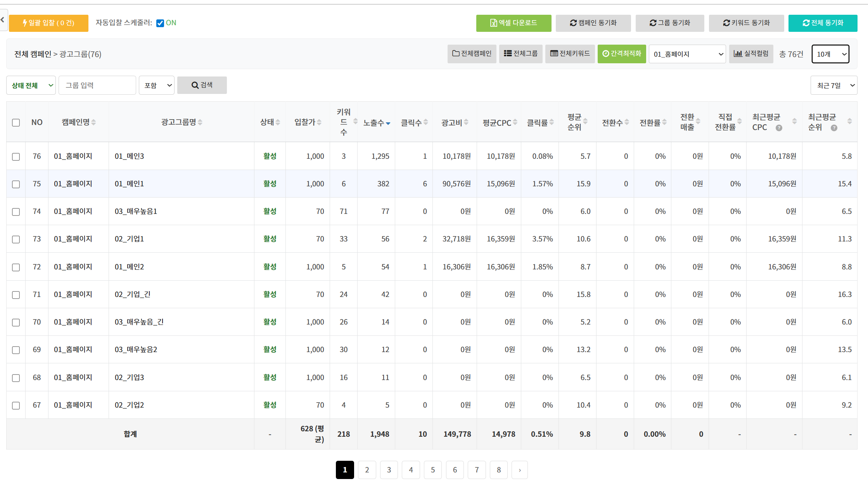Screen dimensions: 868x493
Task: Check the row checkbox for 01_메인1
Action: (x=16, y=184)
